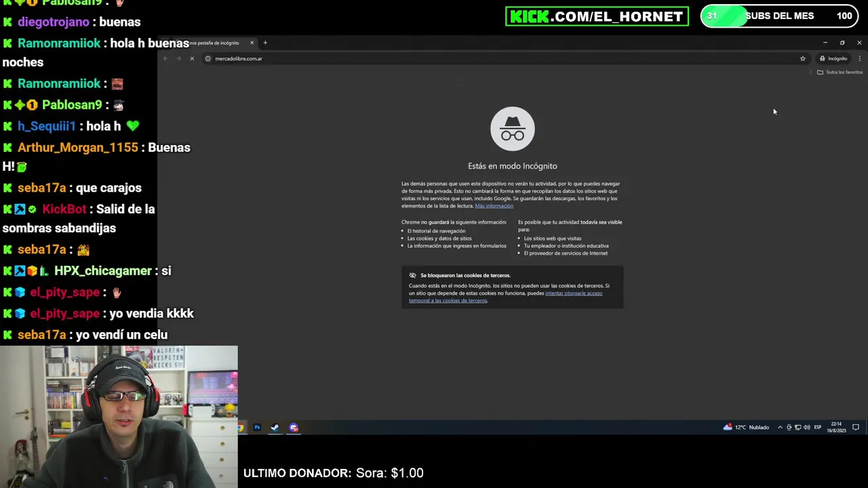
Task: Click the SUBS DEL MES progress bar
Action: [779, 16]
